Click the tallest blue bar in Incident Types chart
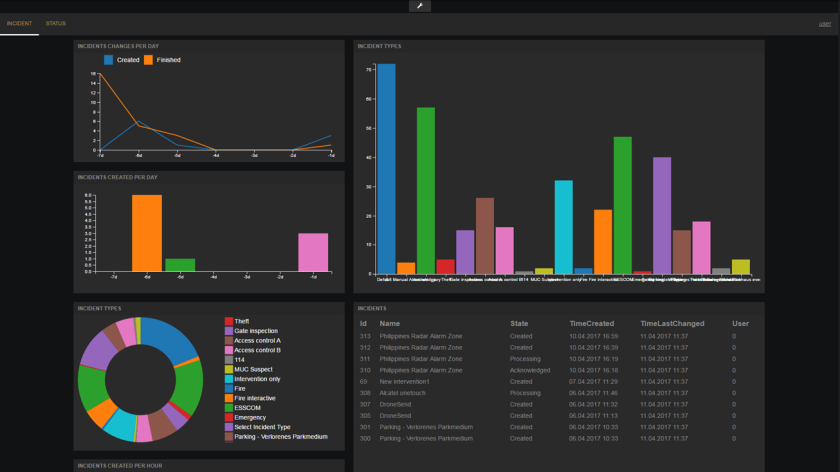The width and height of the screenshot is (840, 472). click(x=386, y=168)
